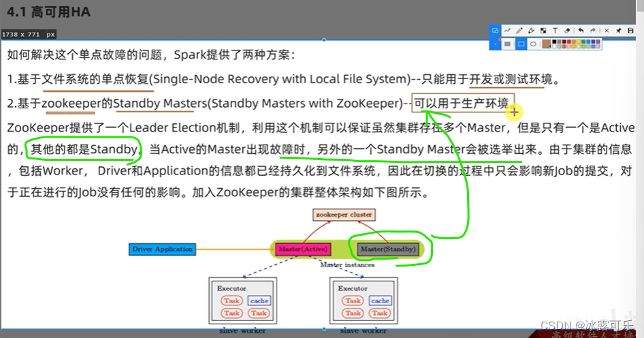Open the current brown color picker
The width and height of the screenshot is (644, 338).
coord(547,44)
